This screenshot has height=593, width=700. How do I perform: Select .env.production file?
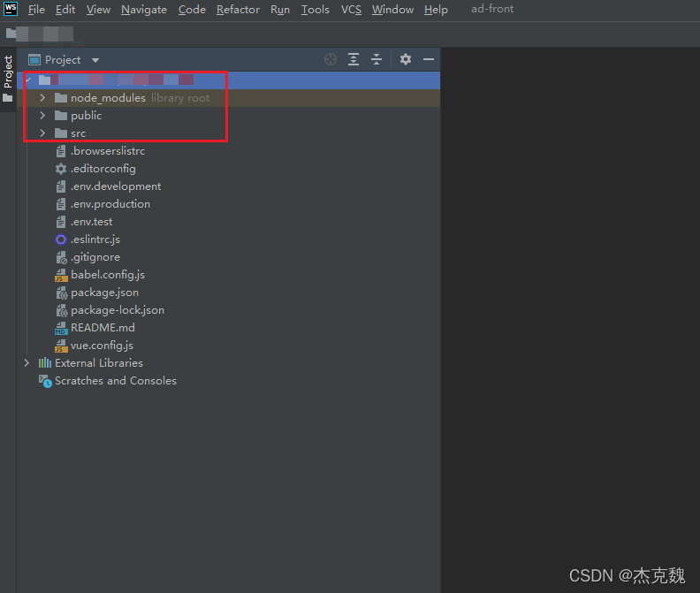pos(110,204)
